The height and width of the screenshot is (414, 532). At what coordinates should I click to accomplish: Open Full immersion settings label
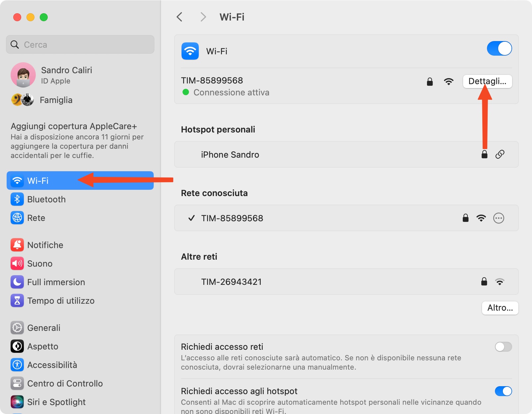point(56,282)
